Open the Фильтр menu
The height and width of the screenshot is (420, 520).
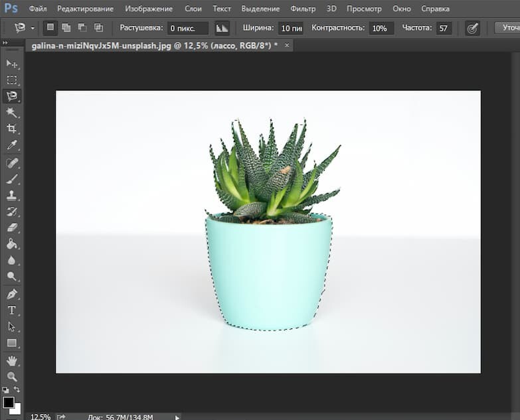303,9
